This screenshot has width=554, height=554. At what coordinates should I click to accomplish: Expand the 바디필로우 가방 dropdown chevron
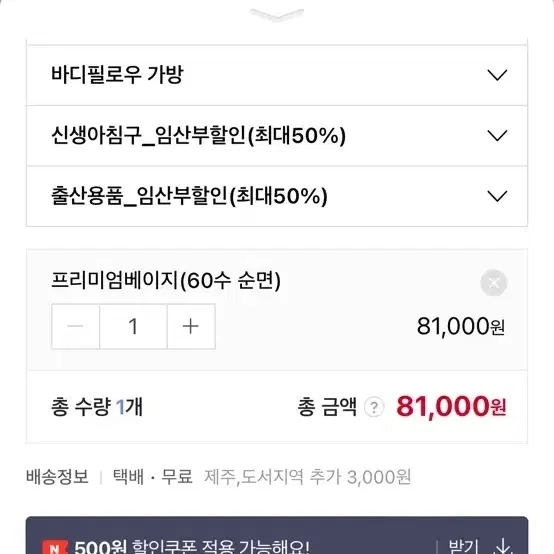[x=497, y=75]
